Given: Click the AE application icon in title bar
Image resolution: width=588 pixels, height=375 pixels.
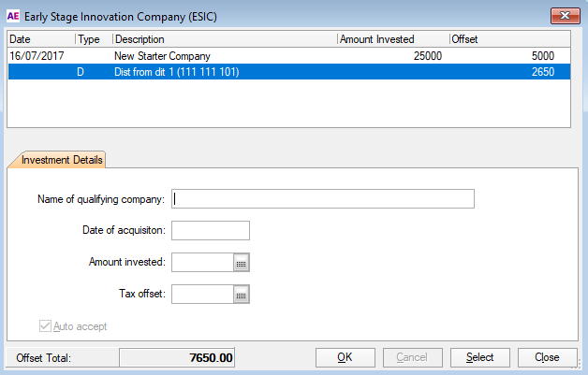Looking at the screenshot, I should (x=13, y=12).
